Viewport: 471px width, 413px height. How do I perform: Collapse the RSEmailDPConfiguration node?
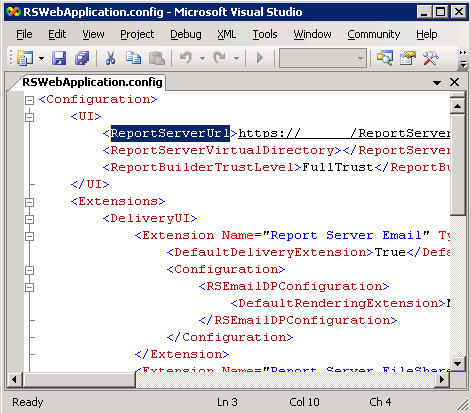click(30, 287)
